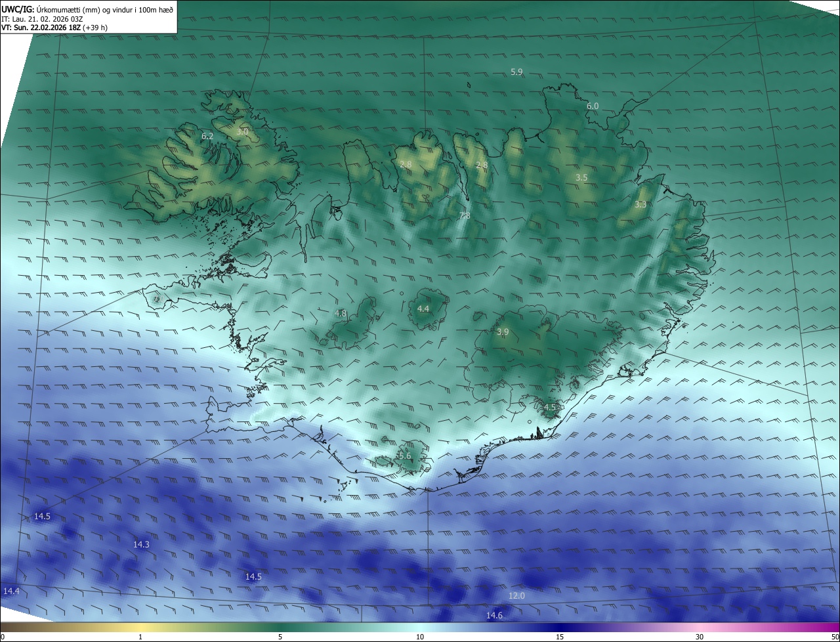Click the '5' tick on the color scale
The height and width of the screenshot is (642, 840).
[x=280, y=637]
